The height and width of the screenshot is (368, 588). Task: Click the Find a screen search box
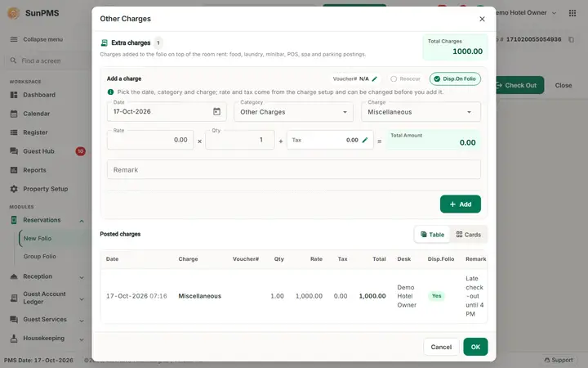pyautogui.click(x=46, y=61)
